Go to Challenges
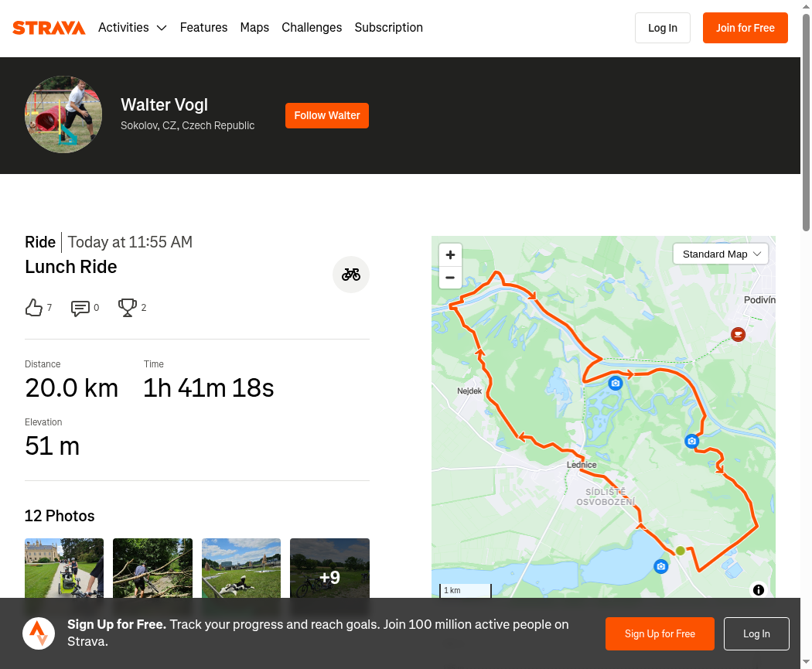The image size is (812, 669). [312, 27]
